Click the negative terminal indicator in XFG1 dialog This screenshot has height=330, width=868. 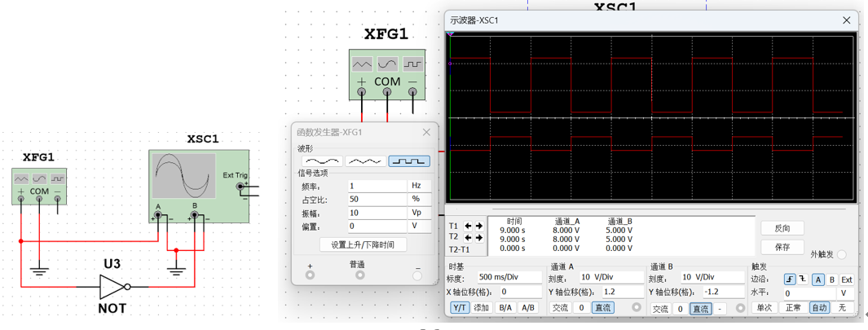pos(417,275)
